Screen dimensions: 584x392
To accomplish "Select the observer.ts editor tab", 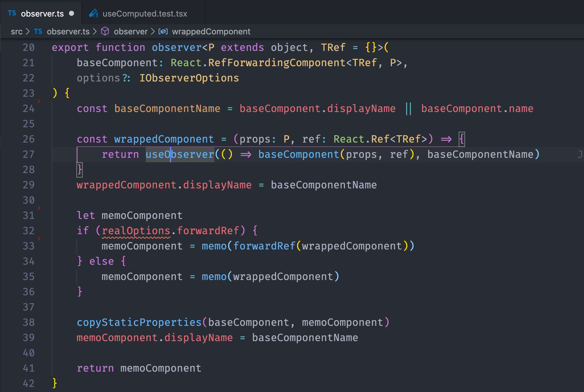I will [41, 13].
